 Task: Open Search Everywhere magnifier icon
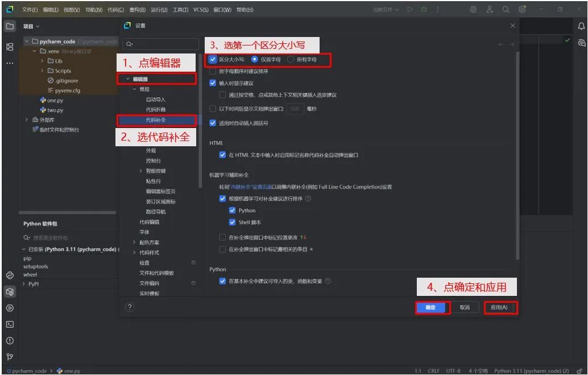pos(506,10)
